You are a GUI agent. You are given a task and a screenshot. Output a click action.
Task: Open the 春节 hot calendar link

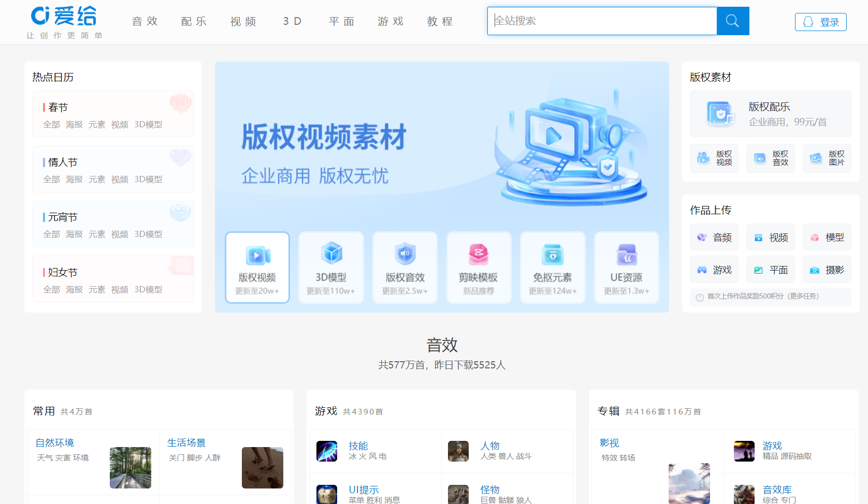(x=58, y=107)
